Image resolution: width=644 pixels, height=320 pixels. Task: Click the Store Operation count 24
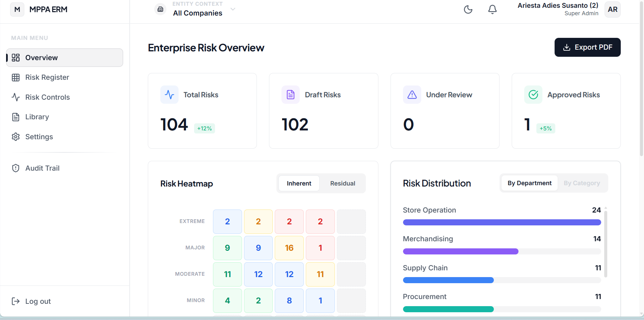pos(596,210)
